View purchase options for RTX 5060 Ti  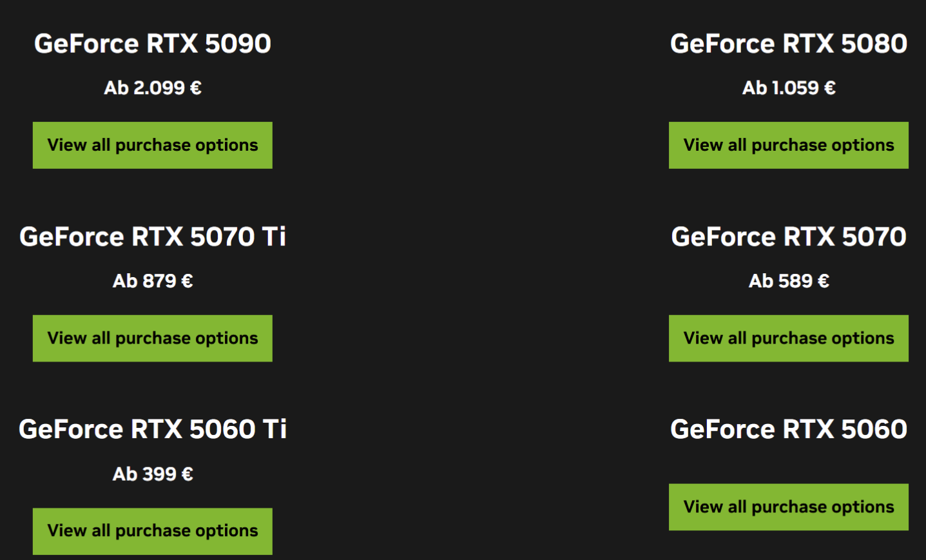point(153,531)
